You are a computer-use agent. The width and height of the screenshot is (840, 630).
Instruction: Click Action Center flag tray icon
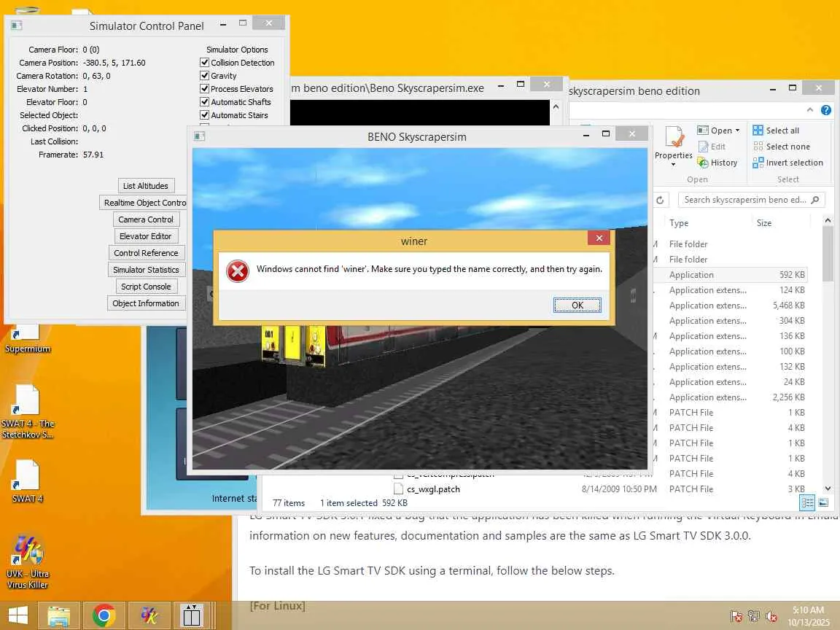[x=736, y=616]
